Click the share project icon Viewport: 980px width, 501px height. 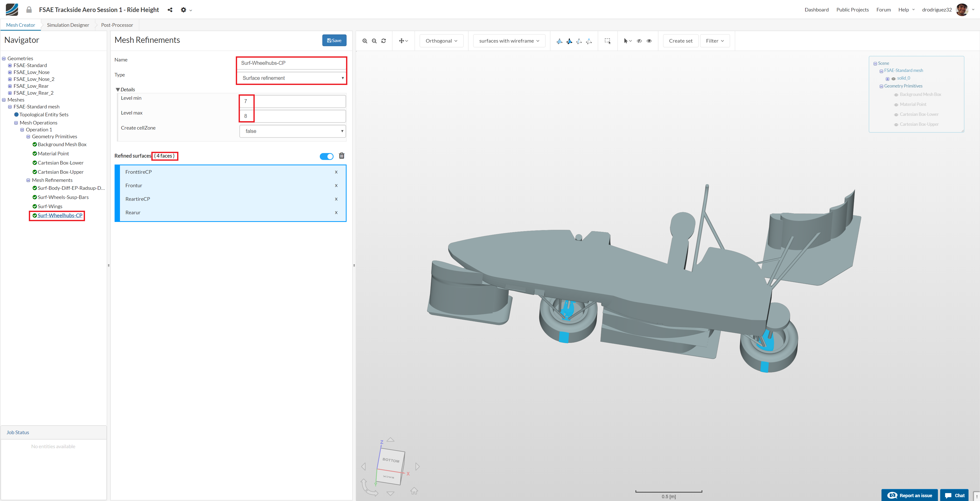click(170, 10)
